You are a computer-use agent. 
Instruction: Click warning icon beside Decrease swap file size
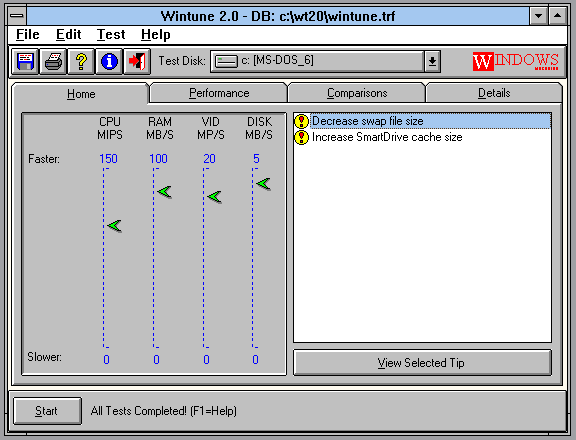302,121
